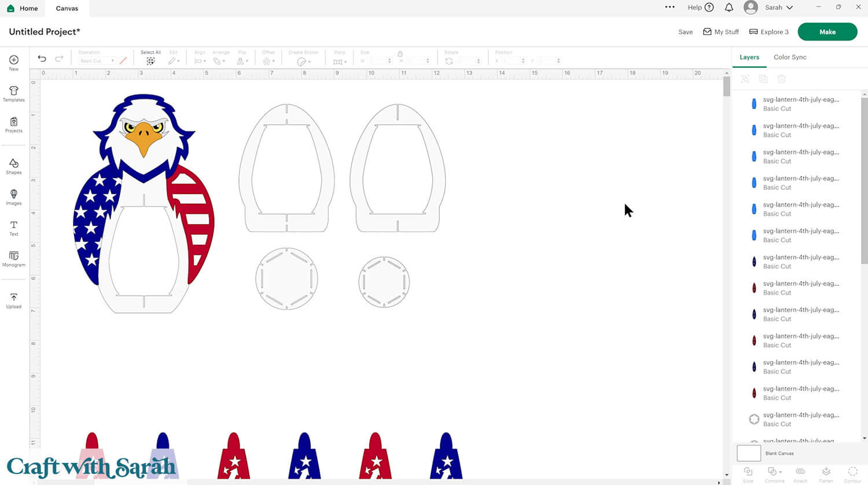This screenshot has height=485, width=868.
Task: Switch to the Color Sync tab
Action: point(790,57)
